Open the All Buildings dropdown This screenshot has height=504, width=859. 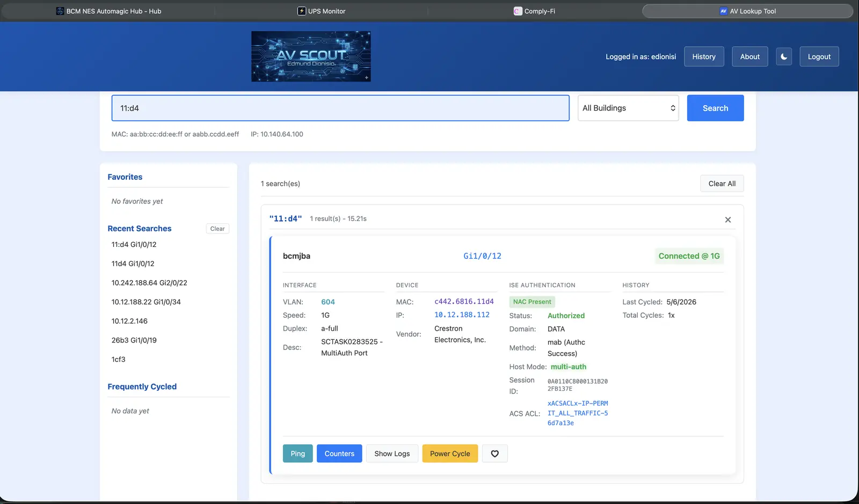(x=628, y=108)
